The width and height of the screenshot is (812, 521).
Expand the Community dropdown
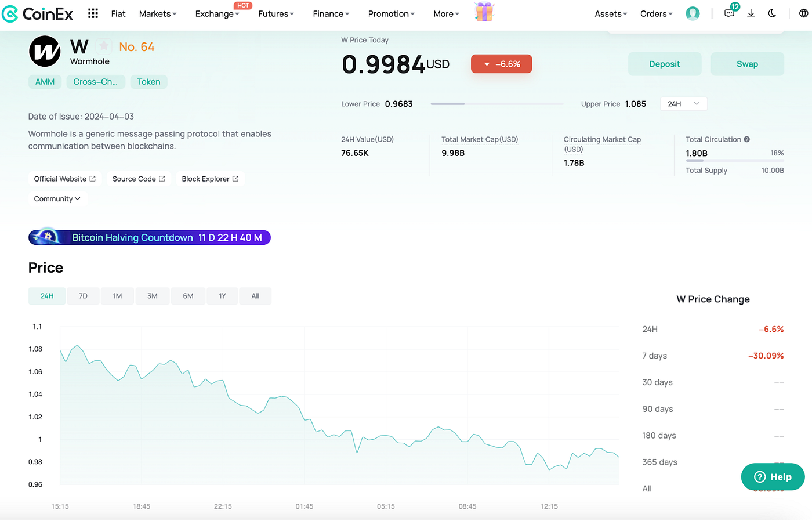[x=58, y=198]
